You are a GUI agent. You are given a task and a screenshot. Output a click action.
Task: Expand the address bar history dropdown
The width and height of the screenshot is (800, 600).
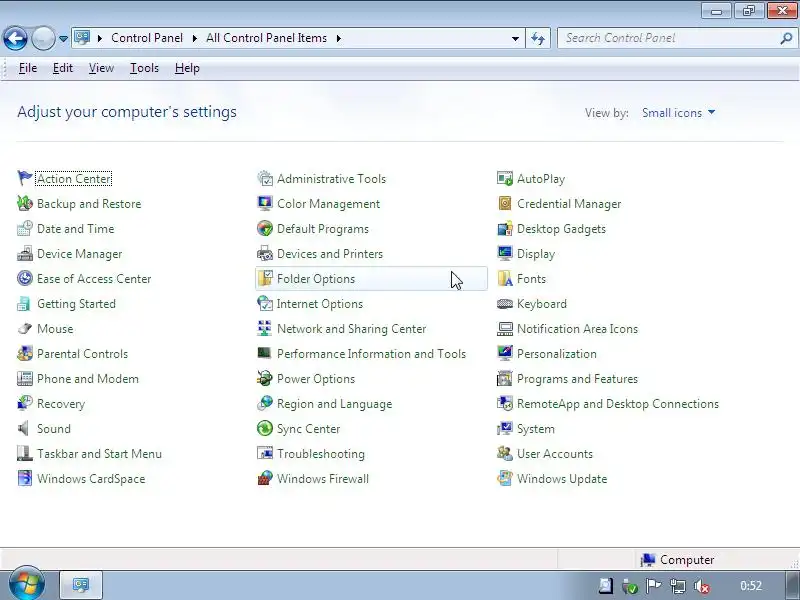click(515, 38)
